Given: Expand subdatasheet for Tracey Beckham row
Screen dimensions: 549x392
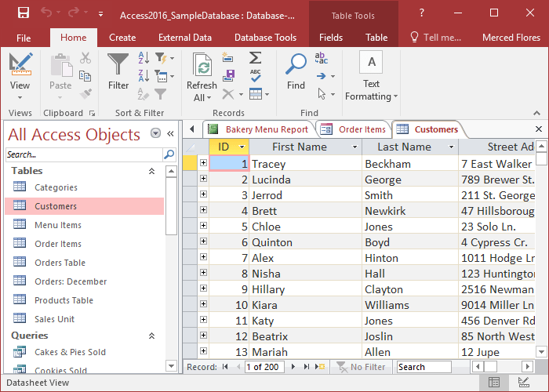Looking at the screenshot, I should tap(203, 164).
